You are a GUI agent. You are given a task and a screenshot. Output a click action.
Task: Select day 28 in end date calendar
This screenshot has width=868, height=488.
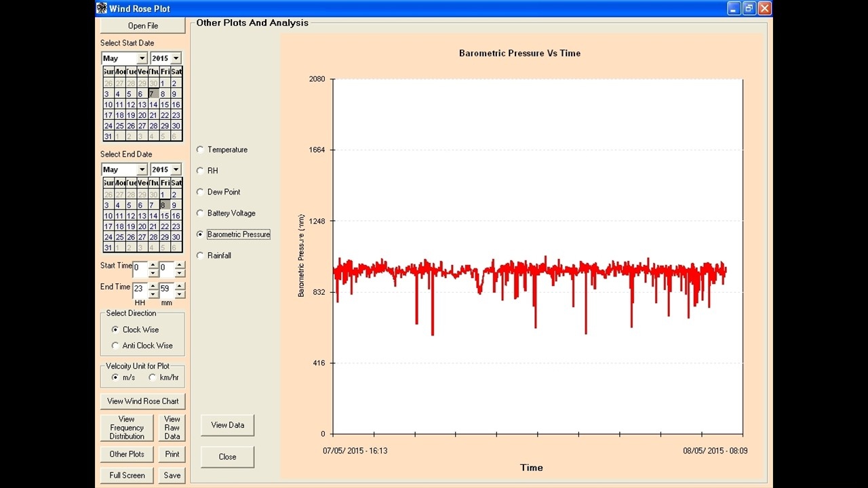coord(153,237)
